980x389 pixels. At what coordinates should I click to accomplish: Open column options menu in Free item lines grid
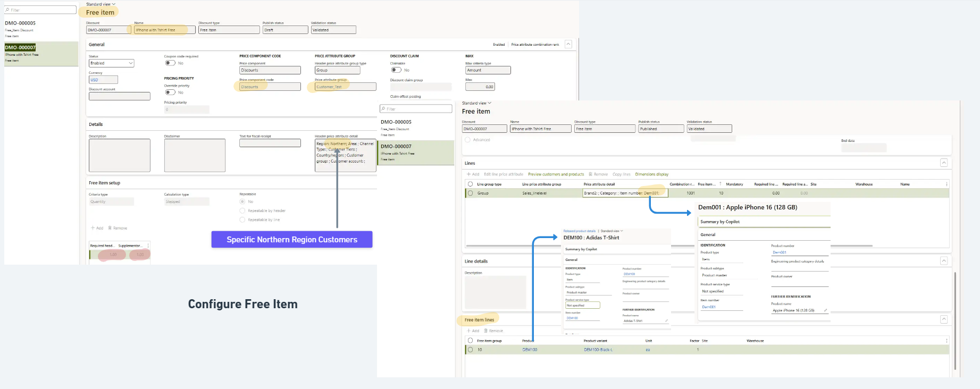pos(947,341)
